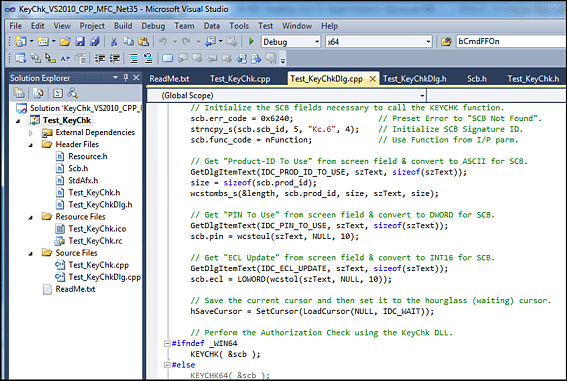Open the New Project dropdown arrow
Screen dimensions: 567x381
click(x=31, y=42)
